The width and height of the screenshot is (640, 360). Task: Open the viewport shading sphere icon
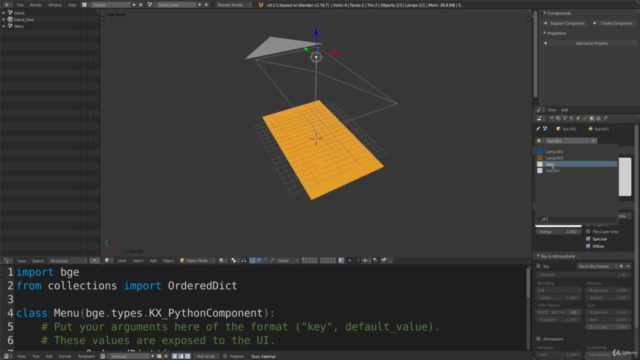point(222,260)
